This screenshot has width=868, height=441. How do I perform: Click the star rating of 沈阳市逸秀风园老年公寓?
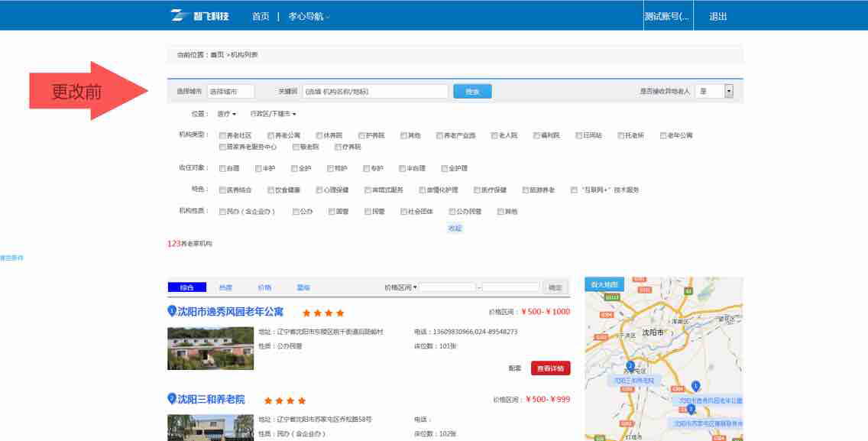click(x=323, y=313)
